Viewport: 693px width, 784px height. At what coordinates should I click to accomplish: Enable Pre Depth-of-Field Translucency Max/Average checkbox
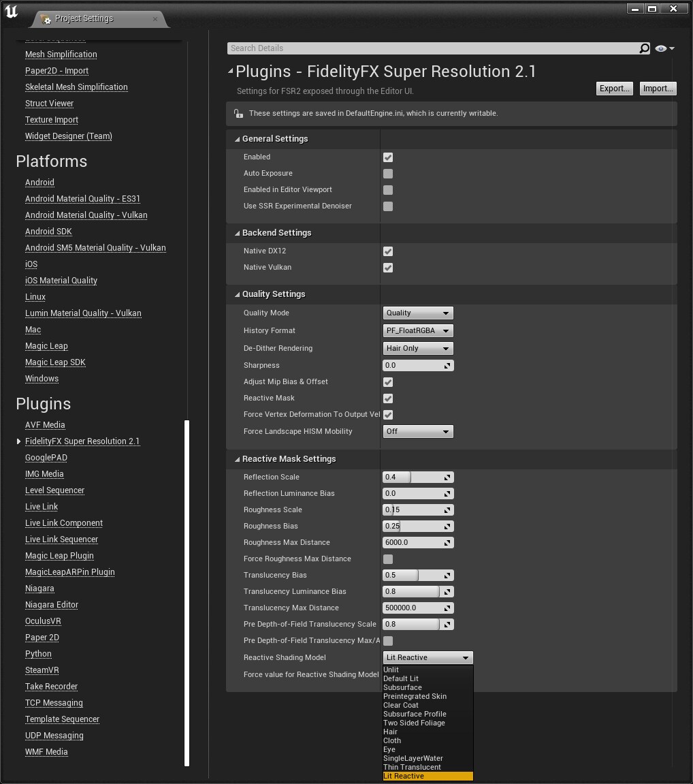pos(388,641)
